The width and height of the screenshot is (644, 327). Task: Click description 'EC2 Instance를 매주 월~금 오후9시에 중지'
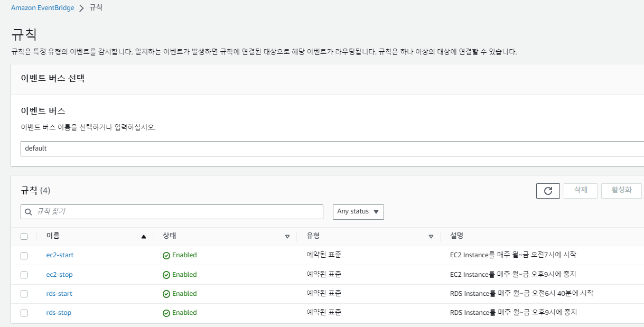click(513, 275)
